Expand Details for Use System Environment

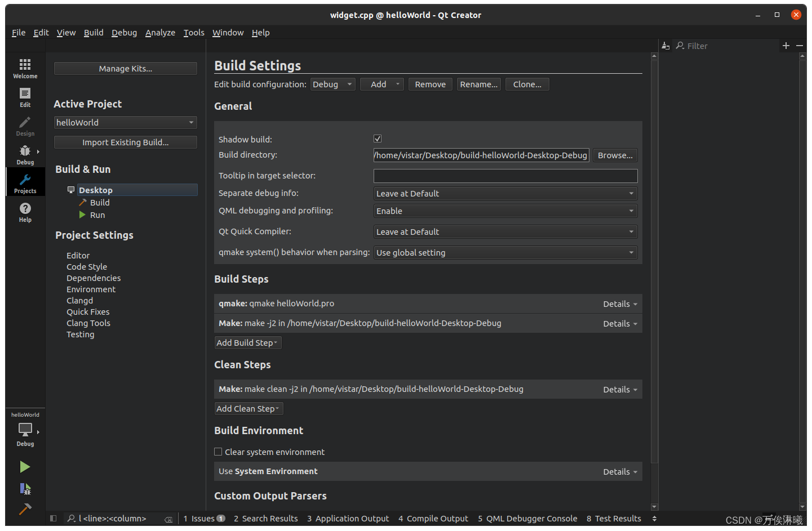point(620,472)
